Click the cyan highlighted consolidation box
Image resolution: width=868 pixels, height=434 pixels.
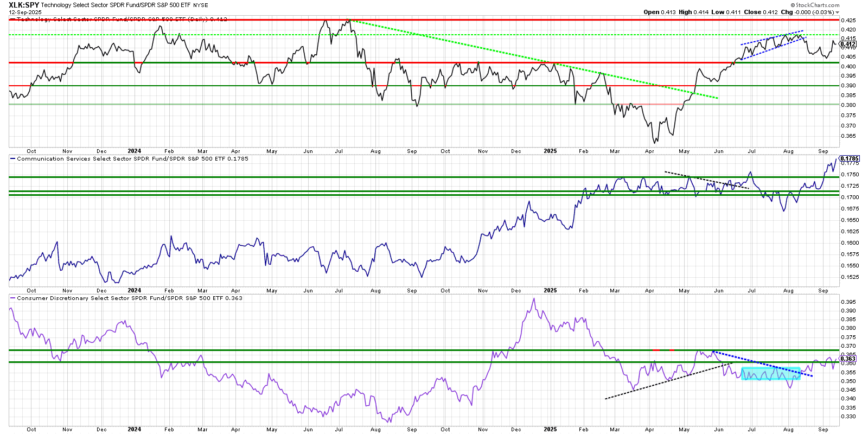point(771,374)
